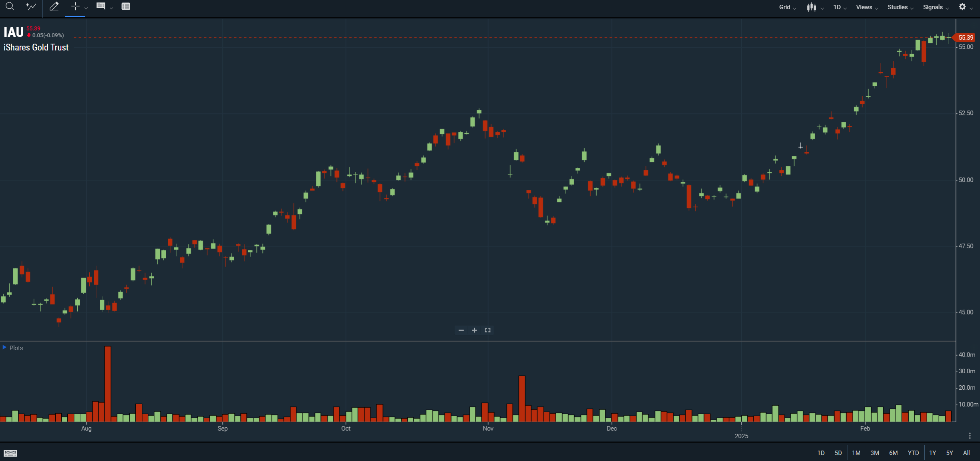The image size is (980, 461).
Task: Click the candlestick chart type icon
Action: [x=811, y=7]
